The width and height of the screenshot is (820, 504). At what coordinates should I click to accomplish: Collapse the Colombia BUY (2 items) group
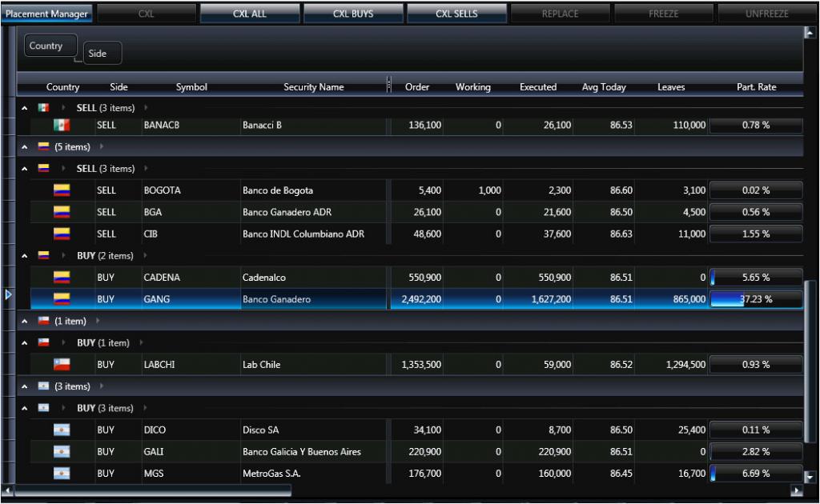(25, 256)
